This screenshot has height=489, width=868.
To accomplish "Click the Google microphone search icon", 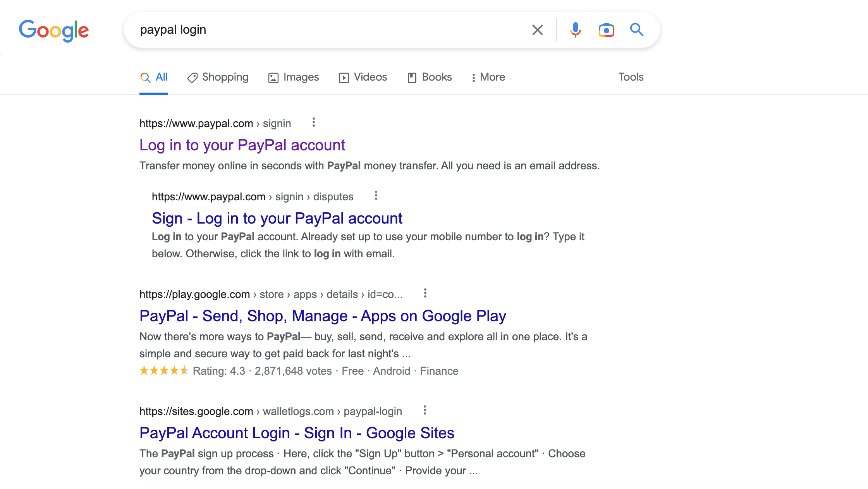I will point(574,29).
